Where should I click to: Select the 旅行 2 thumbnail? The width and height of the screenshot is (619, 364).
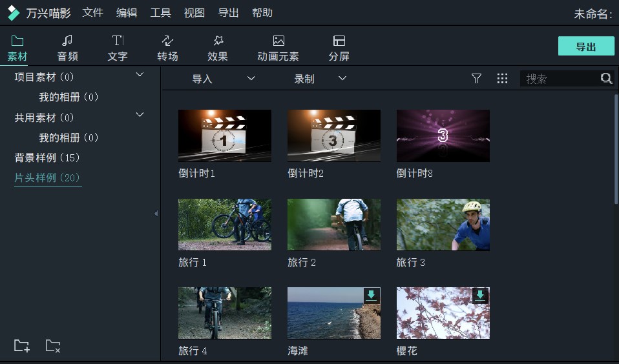click(x=334, y=225)
